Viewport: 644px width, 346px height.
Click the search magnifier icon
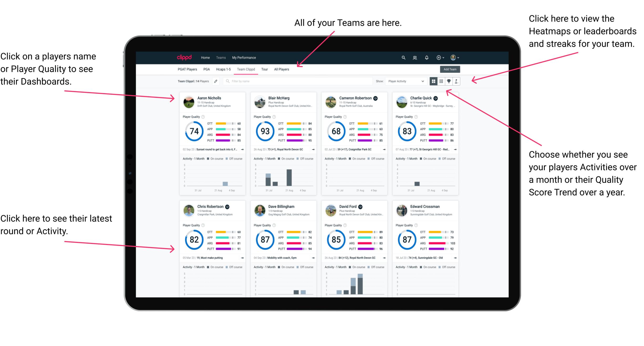[x=403, y=57]
